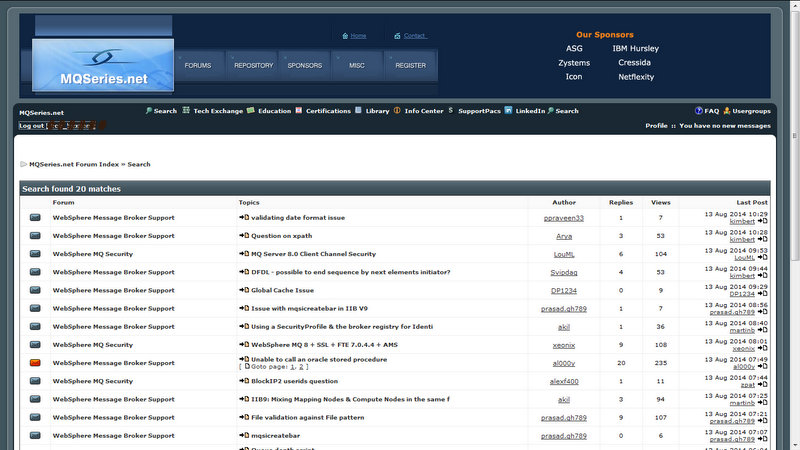Click the Info Center icon
The image size is (800, 450).
point(397,110)
